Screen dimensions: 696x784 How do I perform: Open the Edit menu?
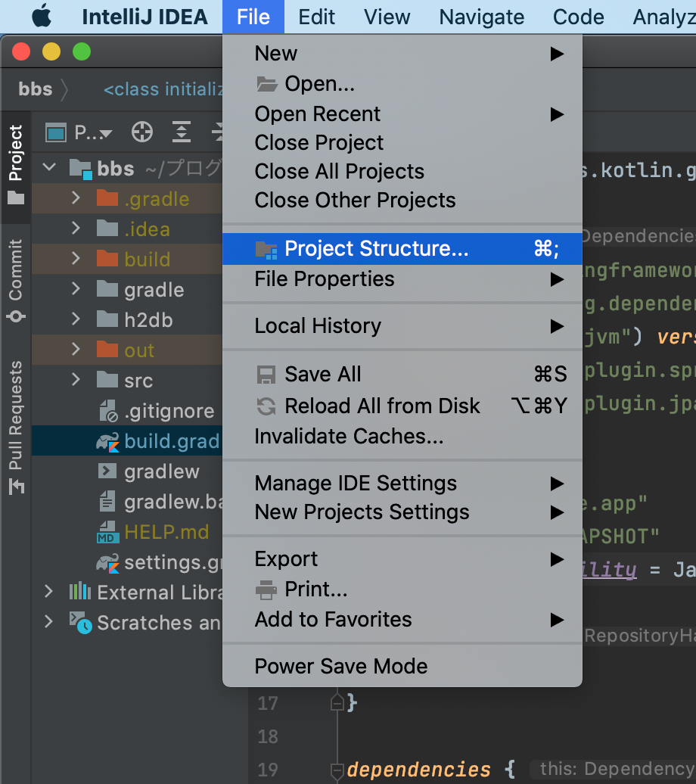[316, 17]
